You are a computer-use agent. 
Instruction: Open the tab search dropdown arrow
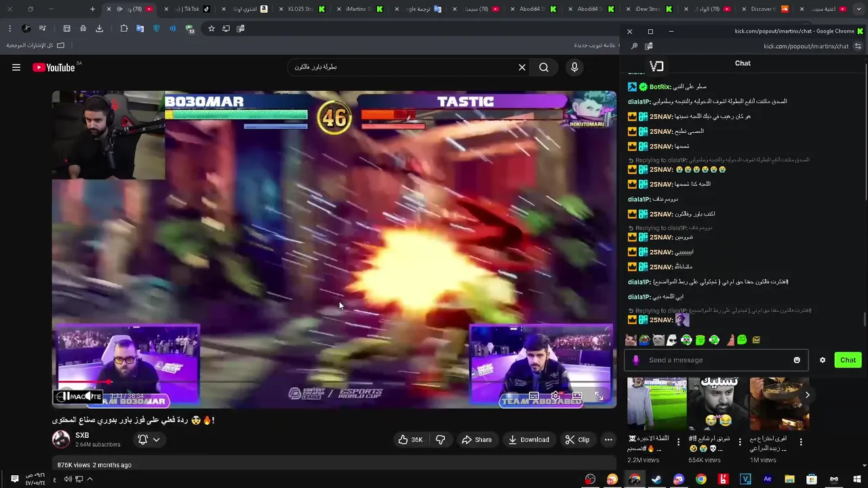click(x=858, y=9)
